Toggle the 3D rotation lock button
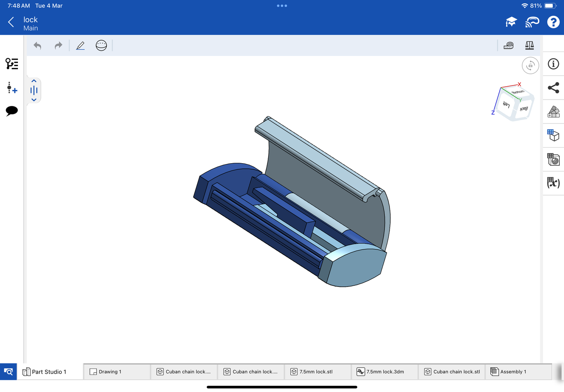Image resolution: width=564 pixels, height=392 pixels. click(530, 66)
